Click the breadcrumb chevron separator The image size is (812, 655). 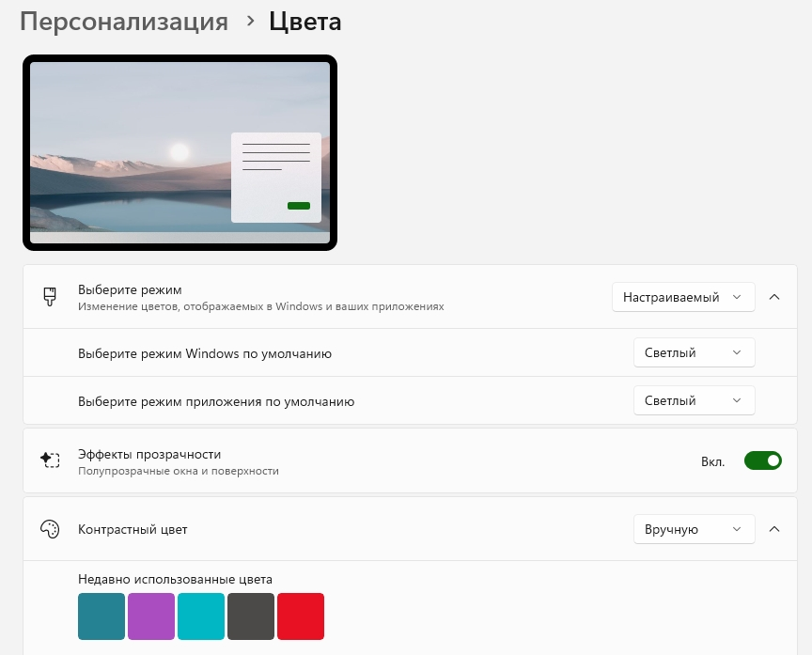pos(251,21)
